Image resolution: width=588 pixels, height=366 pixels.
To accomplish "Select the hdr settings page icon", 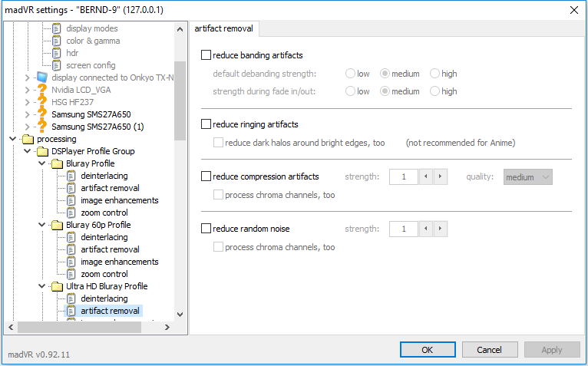I will click(56, 53).
